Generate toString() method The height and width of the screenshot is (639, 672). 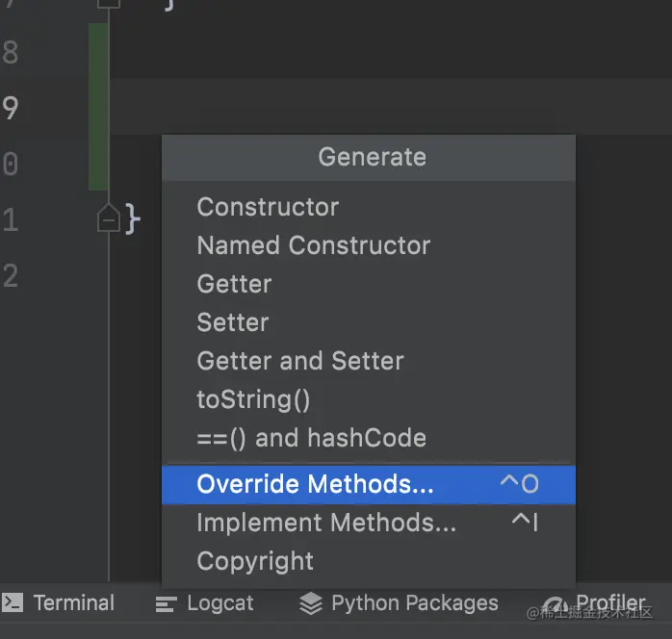[x=369, y=399]
